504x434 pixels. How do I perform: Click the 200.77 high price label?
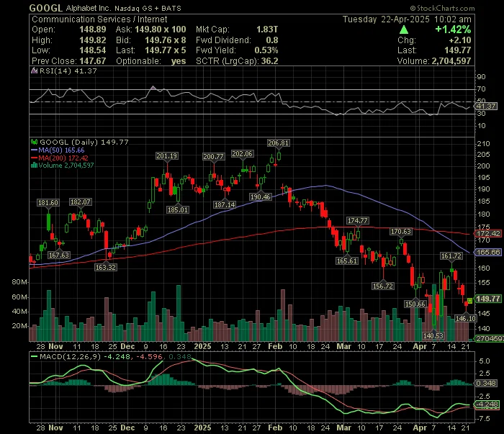click(x=213, y=156)
